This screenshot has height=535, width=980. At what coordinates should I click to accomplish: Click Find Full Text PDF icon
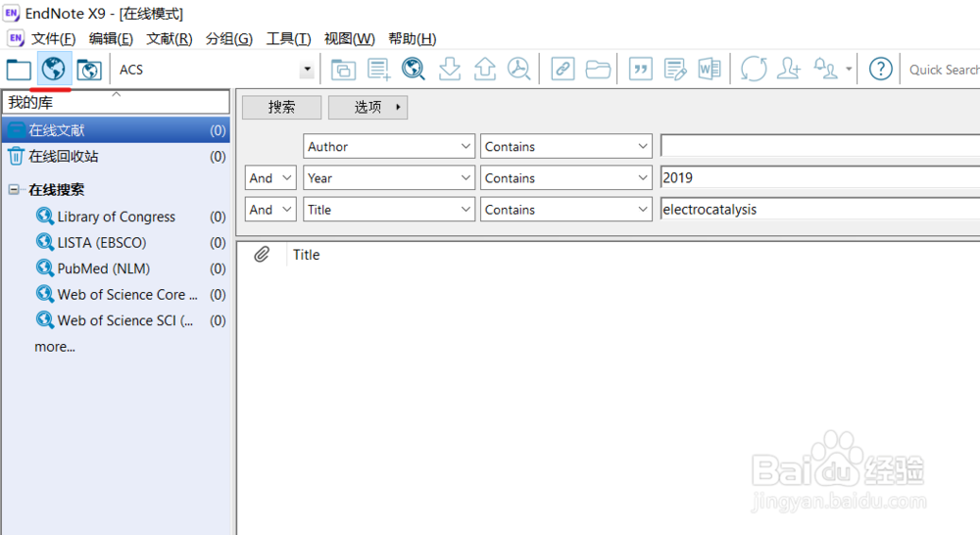click(x=518, y=70)
